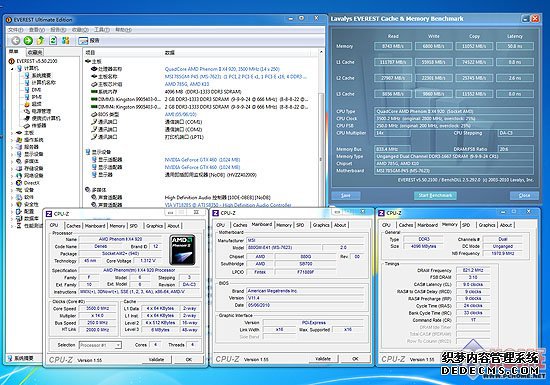Open the 报告 report tool in EVEREST toolbar
Image resolution: width=550 pixels, height=385 pixels.
coord(89,41)
